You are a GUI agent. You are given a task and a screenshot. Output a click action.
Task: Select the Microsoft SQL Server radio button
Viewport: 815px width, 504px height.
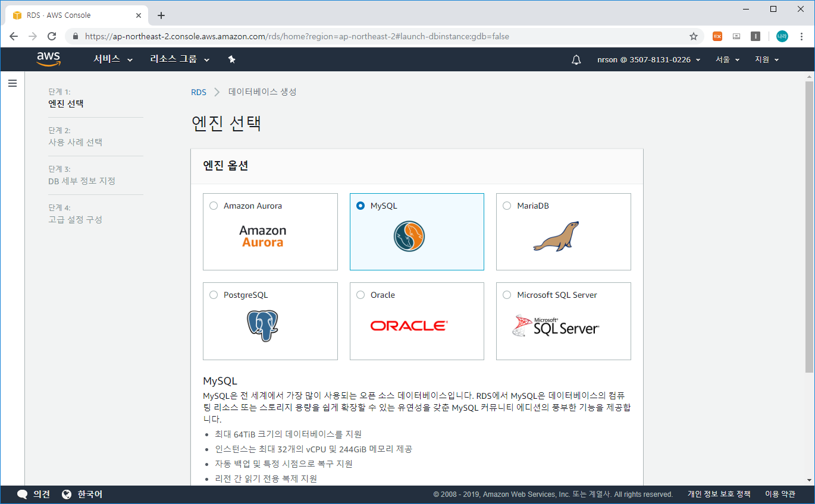[507, 295]
